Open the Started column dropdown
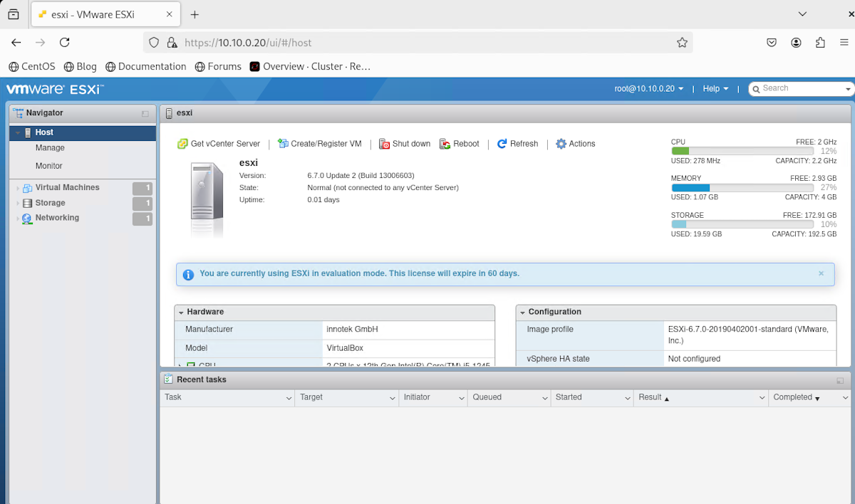Screen dimensions: 855x504 coord(627,398)
